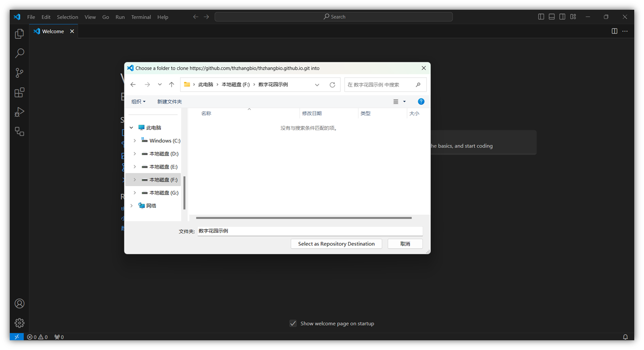Open the notifications bell
Screen dimensions: 644x350
point(625,337)
